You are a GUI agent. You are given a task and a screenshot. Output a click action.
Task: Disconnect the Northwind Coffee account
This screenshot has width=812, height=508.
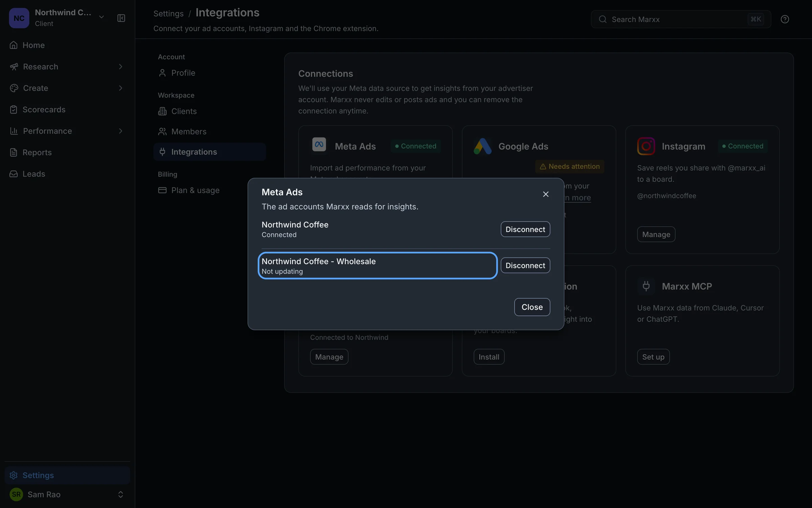525,229
